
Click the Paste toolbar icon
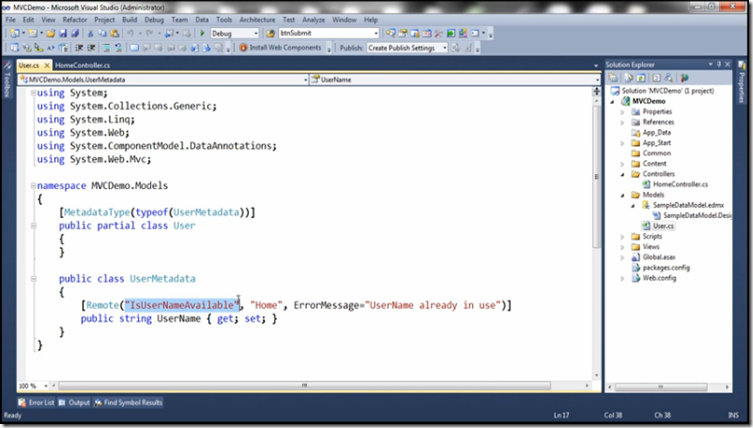115,33
